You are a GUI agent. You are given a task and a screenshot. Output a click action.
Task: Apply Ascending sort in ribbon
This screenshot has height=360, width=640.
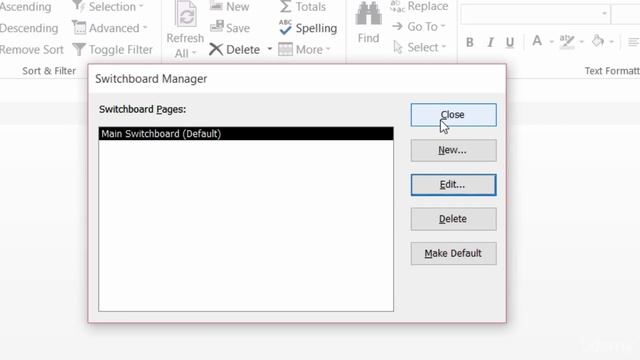[25, 7]
